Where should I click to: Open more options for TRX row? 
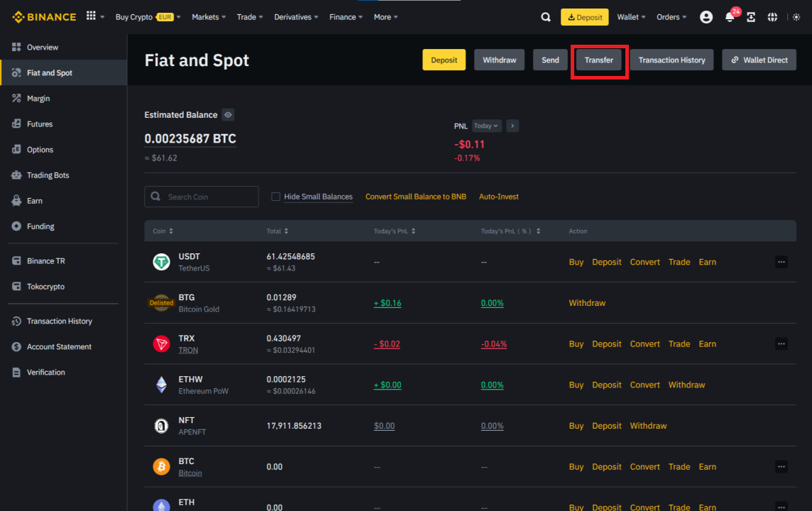(781, 344)
